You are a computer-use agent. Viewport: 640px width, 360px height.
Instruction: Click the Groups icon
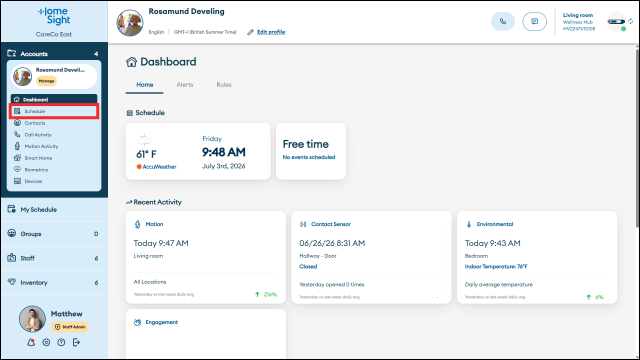point(11,233)
